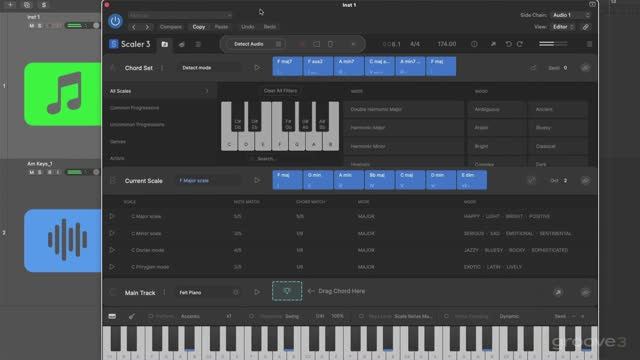This screenshot has height=360, width=640.
Task: Click the Paste button in plugin header
Action: click(221, 27)
